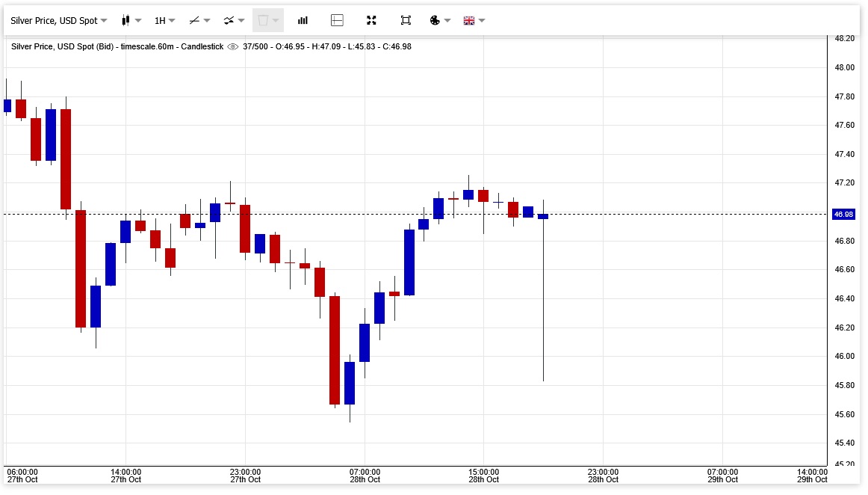Click the 46.00 price axis label
The image size is (868, 495).
pos(844,357)
